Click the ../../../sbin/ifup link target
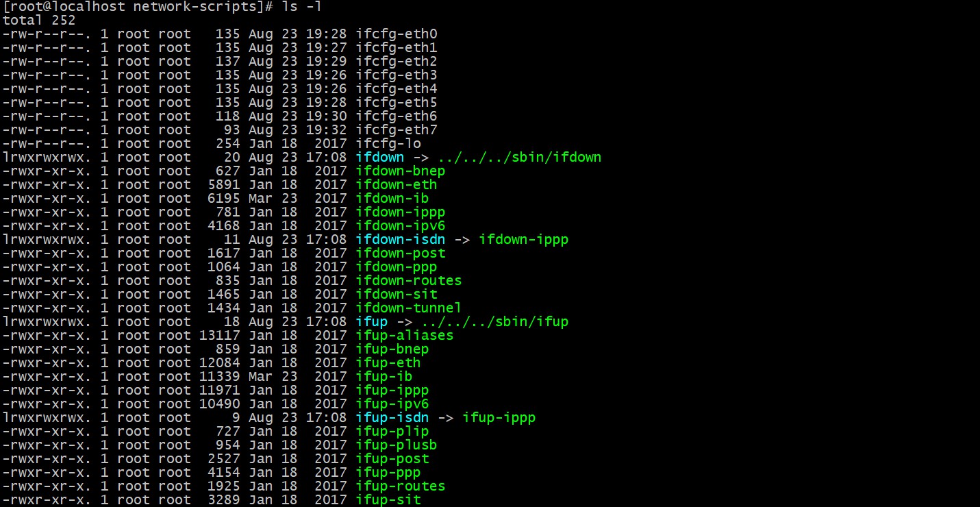This screenshot has height=507, width=980. pos(495,322)
